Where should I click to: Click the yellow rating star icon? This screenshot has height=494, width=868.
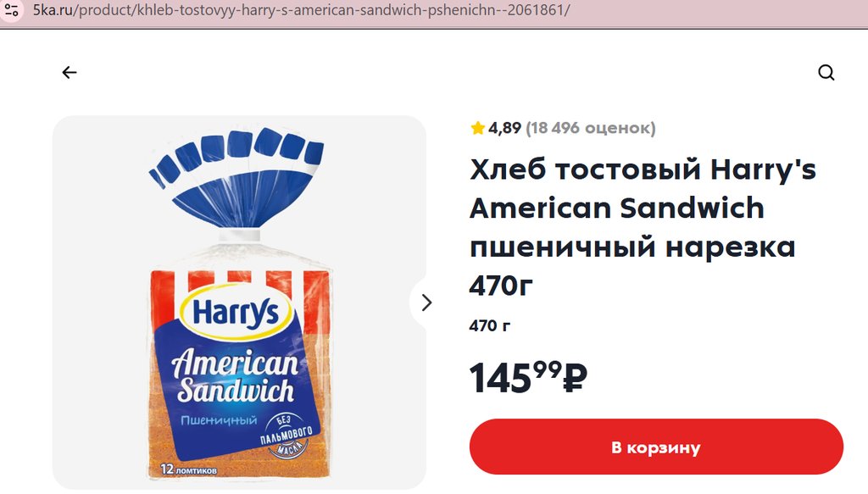(x=478, y=128)
